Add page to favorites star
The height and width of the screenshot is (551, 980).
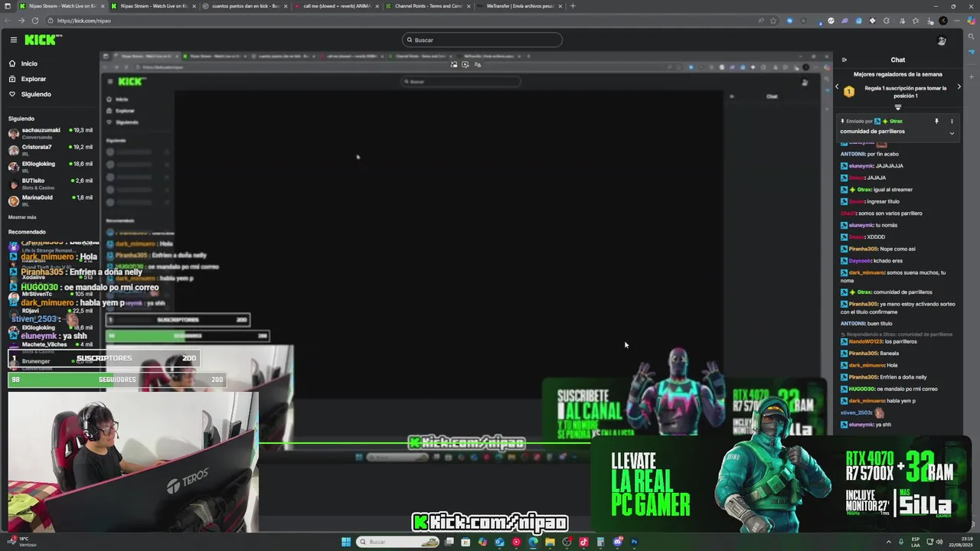tap(772, 21)
